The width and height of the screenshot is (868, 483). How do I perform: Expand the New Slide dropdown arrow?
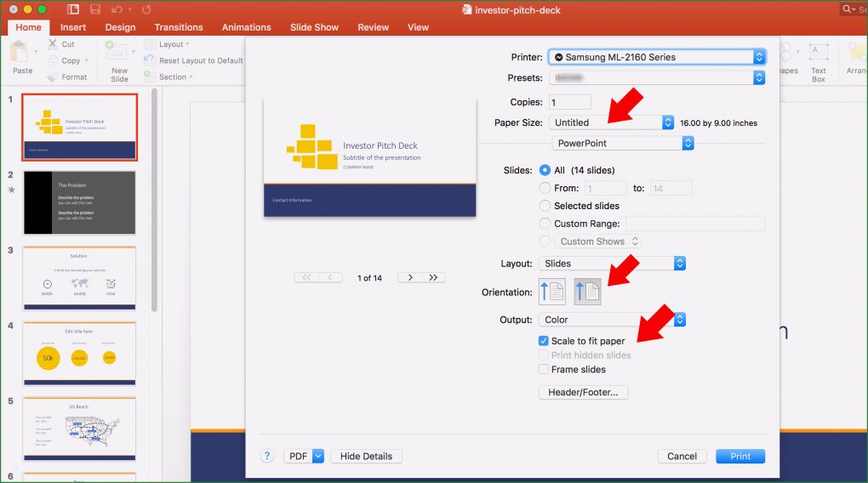[x=134, y=52]
